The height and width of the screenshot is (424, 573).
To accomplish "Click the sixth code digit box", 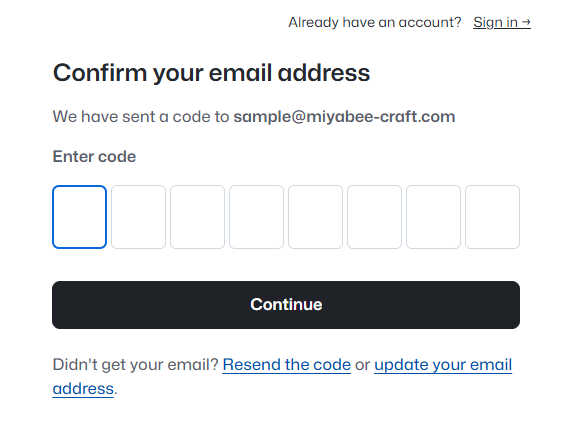I will [375, 217].
